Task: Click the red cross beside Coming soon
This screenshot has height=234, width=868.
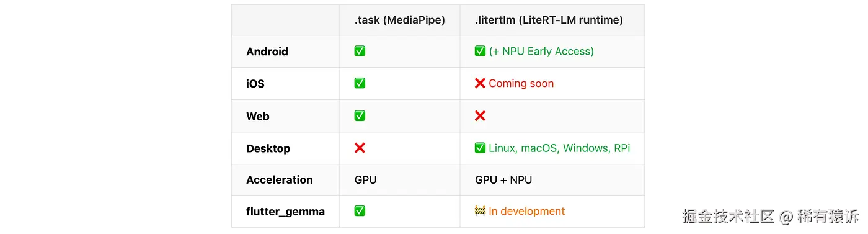Action: (x=480, y=83)
